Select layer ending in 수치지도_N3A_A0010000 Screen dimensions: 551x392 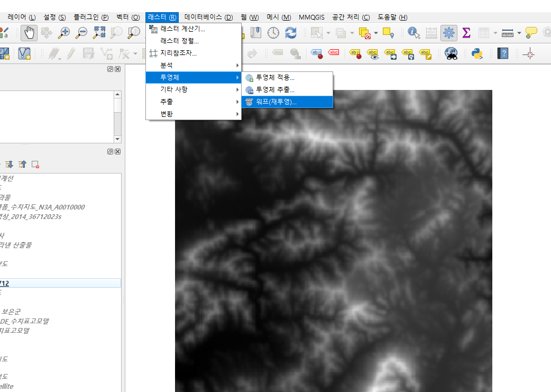pos(42,207)
